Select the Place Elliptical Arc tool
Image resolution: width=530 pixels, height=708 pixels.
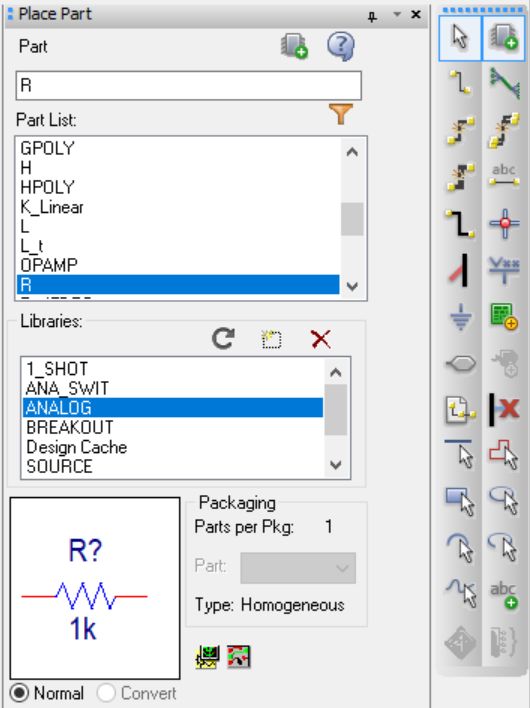(x=504, y=547)
